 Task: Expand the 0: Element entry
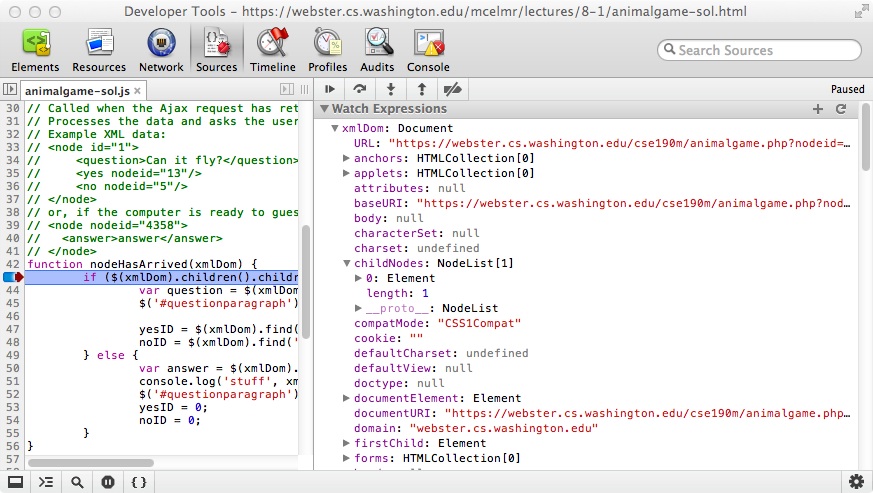[x=359, y=278]
